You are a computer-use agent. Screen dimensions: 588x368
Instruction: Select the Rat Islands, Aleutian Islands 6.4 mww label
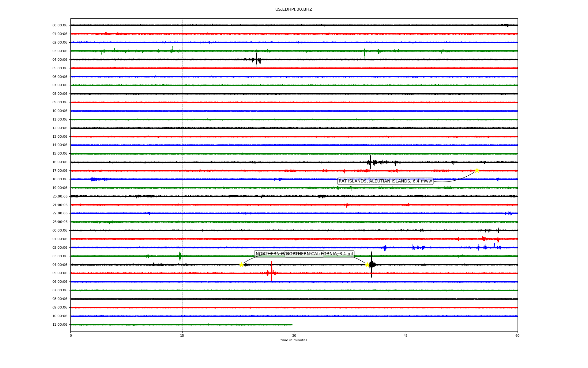click(385, 181)
